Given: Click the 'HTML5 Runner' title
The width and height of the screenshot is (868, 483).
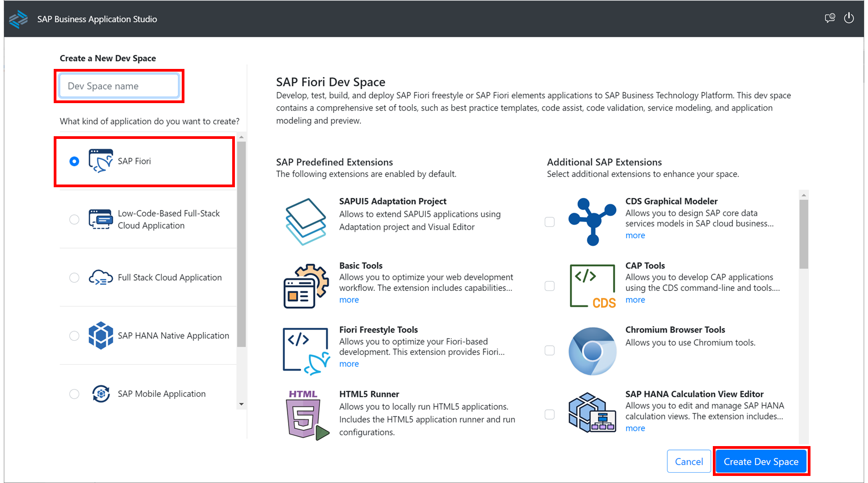Looking at the screenshot, I should point(369,394).
